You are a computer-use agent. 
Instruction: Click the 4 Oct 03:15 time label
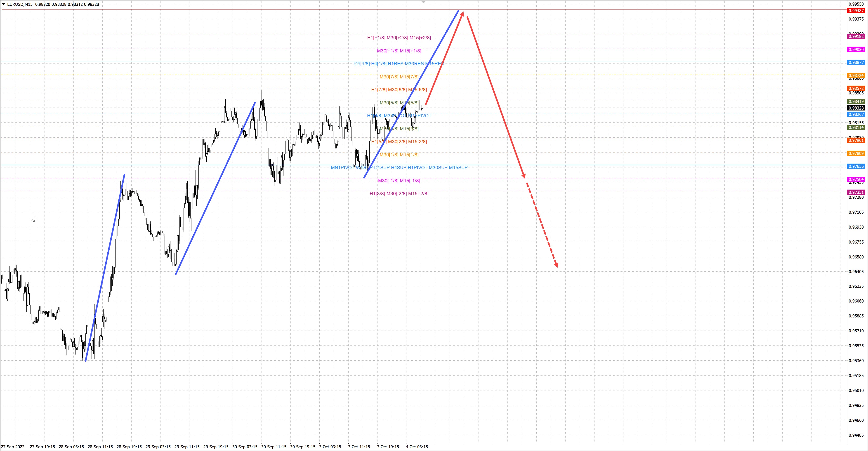tap(417, 447)
